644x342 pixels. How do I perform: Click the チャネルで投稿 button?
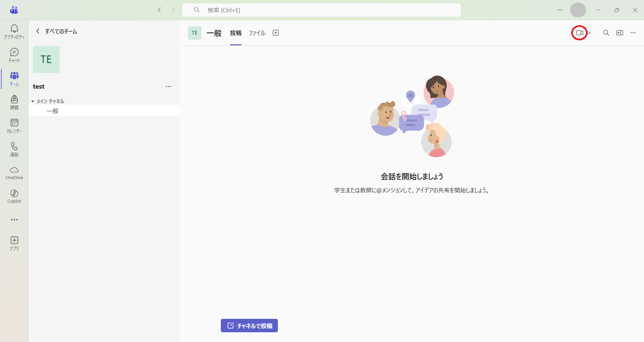click(249, 326)
